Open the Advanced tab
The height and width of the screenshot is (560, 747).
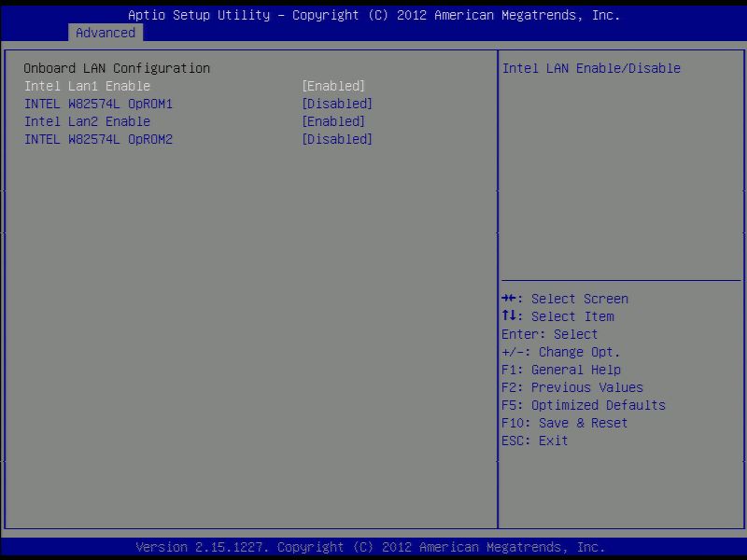point(106,33)
